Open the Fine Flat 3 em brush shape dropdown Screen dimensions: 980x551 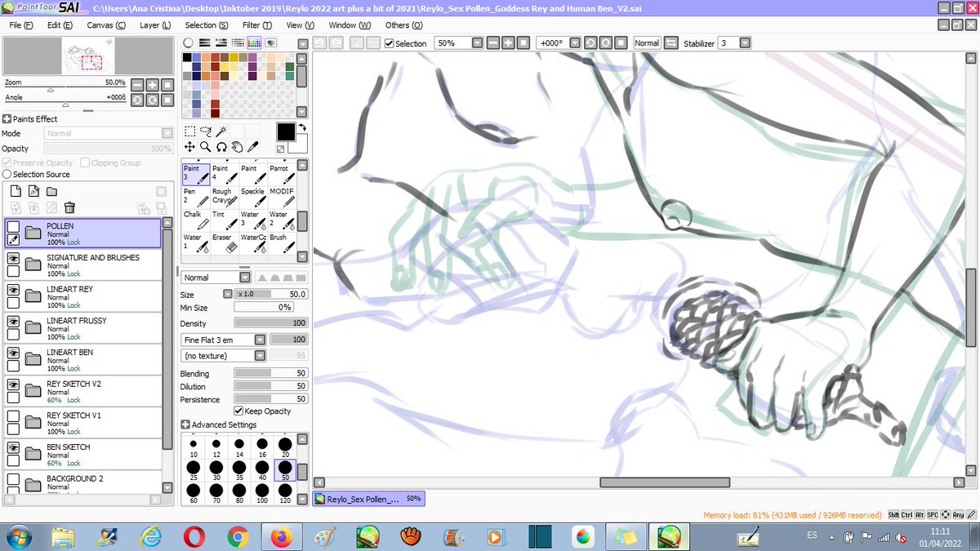(x=260, y=340)
